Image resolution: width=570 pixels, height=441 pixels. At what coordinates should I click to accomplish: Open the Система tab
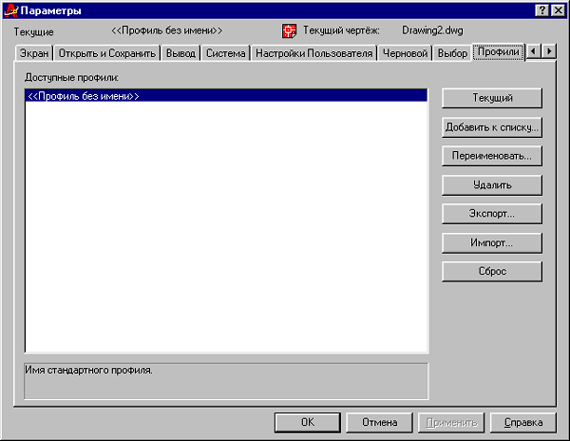tap(225, 53)
